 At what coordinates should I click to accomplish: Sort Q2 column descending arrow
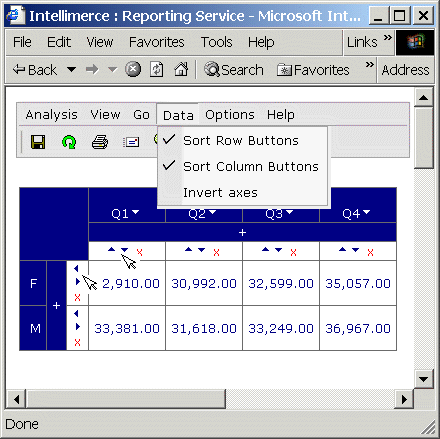pos(201,250)
